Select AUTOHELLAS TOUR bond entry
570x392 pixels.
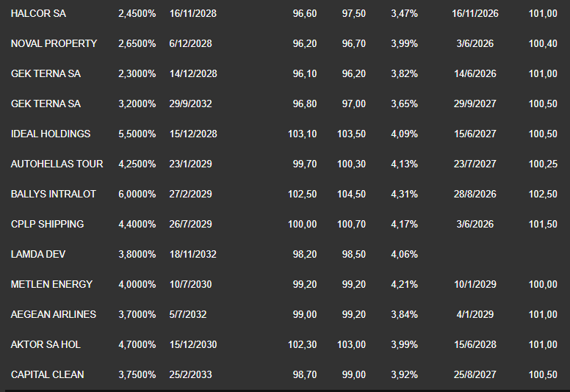(57, 164)
